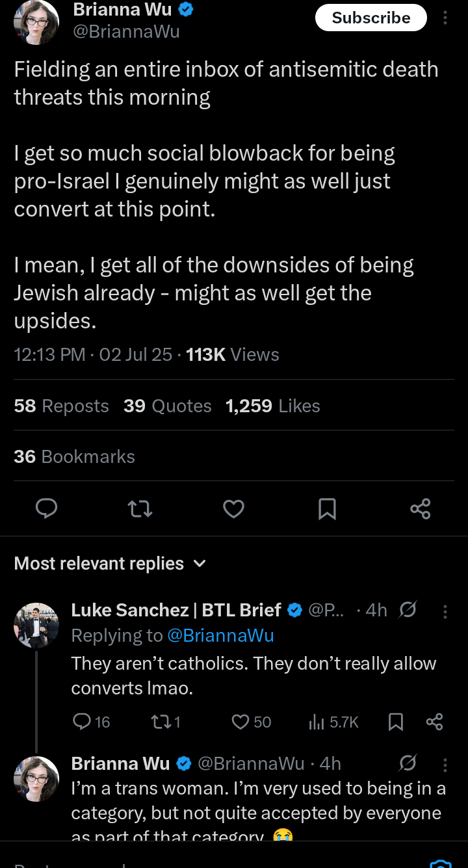The width and height of the screenshot is (468, 868).
Task: Share the main post
Action: 421,508
